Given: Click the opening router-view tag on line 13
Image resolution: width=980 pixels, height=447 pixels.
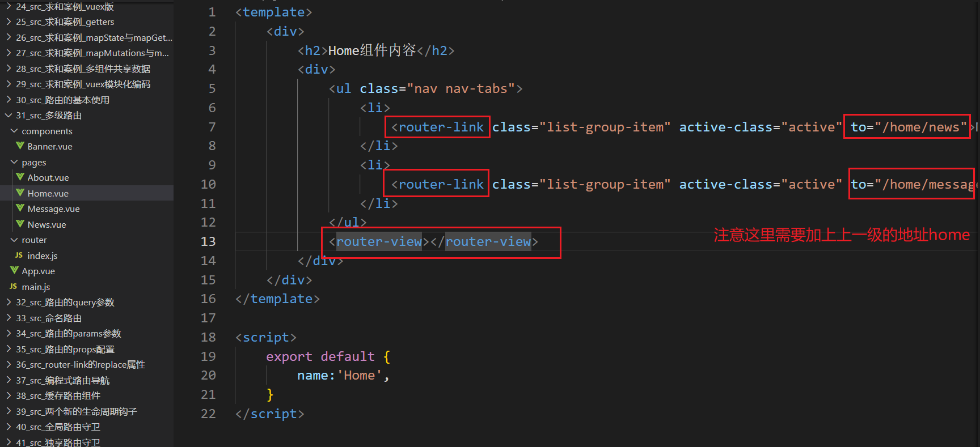Looking at the screenshot, I should 379,242.
